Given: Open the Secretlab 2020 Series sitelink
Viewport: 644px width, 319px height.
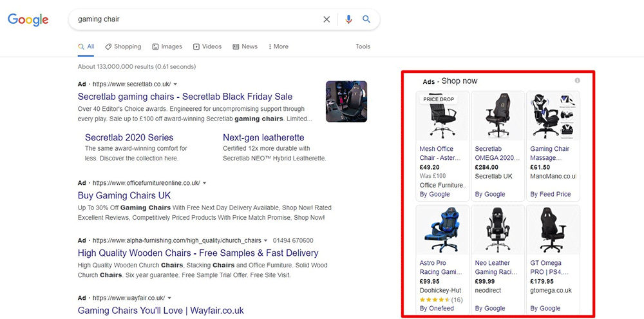Looking at the screenshot, I should coord(129,137).
